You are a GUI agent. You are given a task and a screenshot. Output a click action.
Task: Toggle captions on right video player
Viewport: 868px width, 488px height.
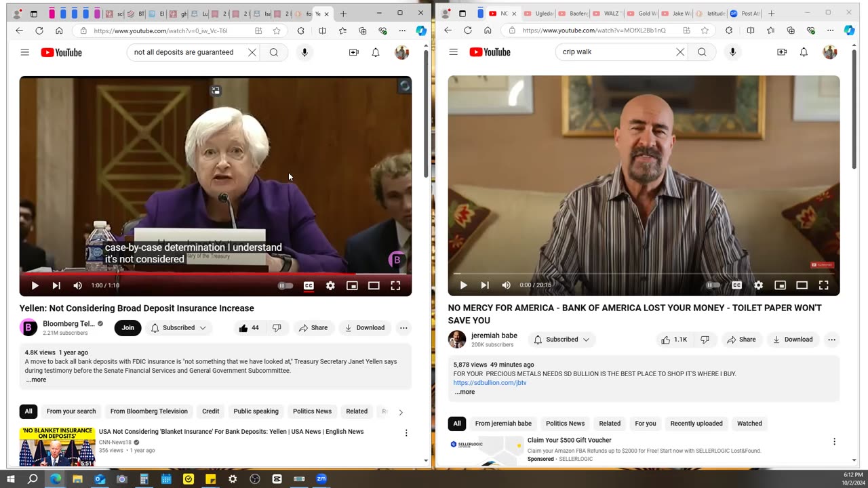pos(736,285)
